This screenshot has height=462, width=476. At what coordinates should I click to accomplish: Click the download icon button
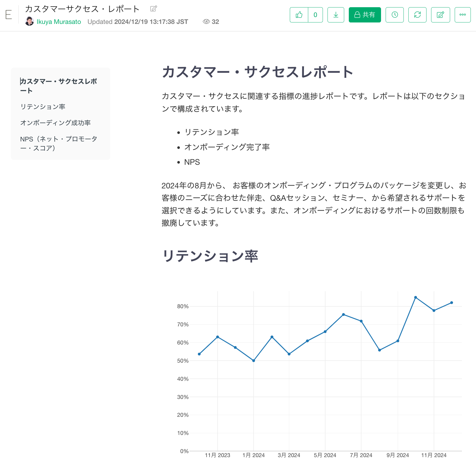click(x=336, y=15)
